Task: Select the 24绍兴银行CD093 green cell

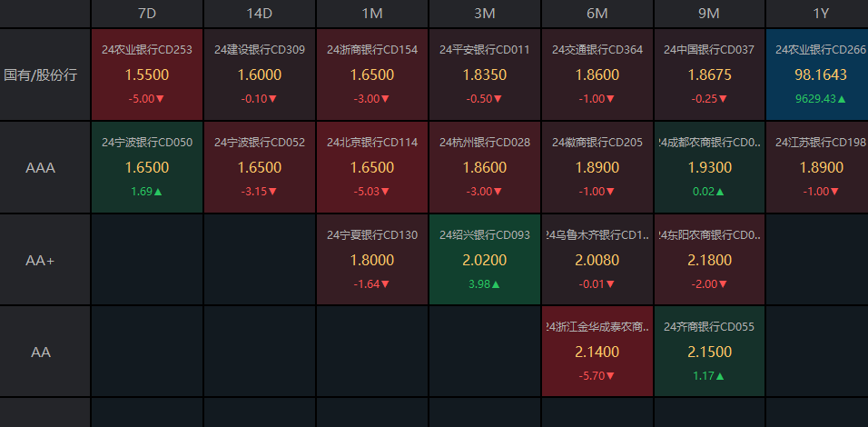Action: pos(484,260)
